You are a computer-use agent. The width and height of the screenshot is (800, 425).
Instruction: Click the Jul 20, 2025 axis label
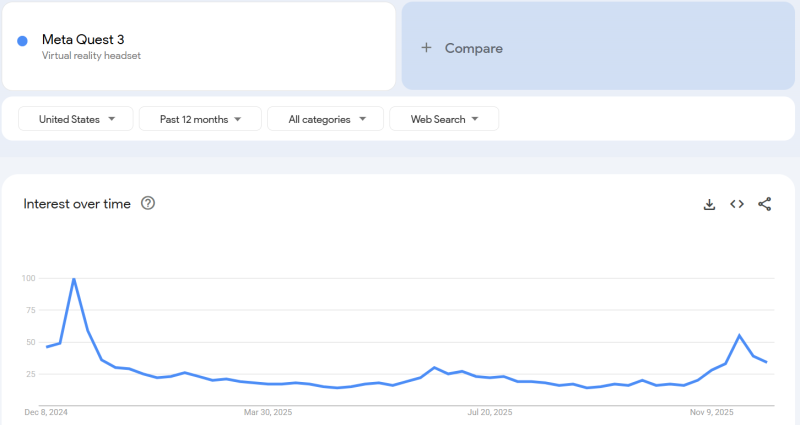click(x=489, y=412)
